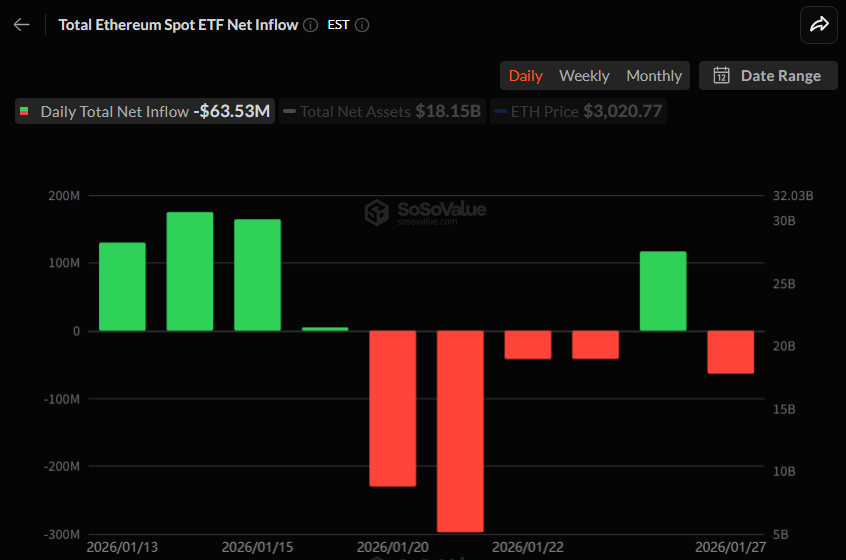This screenshot has height=560, width=846.
Task: Click the SoSoValue watermark logo
Action: tap(376, 211)
